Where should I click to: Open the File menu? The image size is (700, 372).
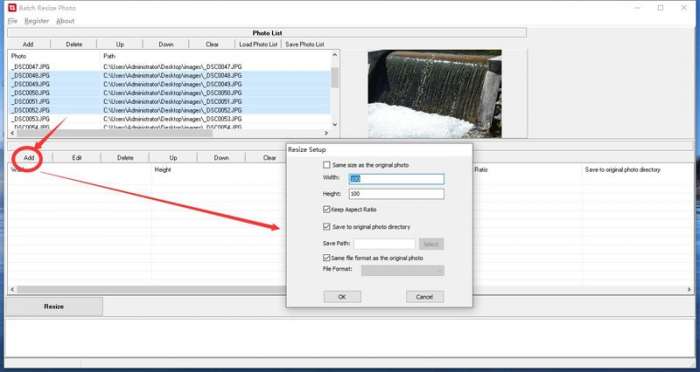12,21
